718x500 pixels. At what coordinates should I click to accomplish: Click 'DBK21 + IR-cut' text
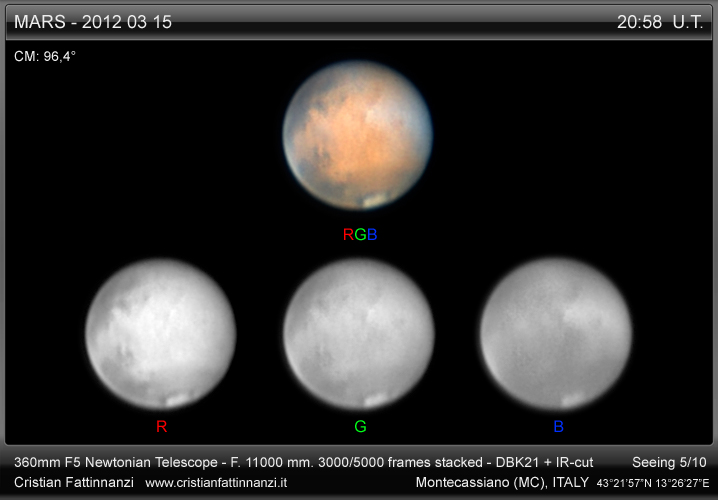(x=544, y=462)
